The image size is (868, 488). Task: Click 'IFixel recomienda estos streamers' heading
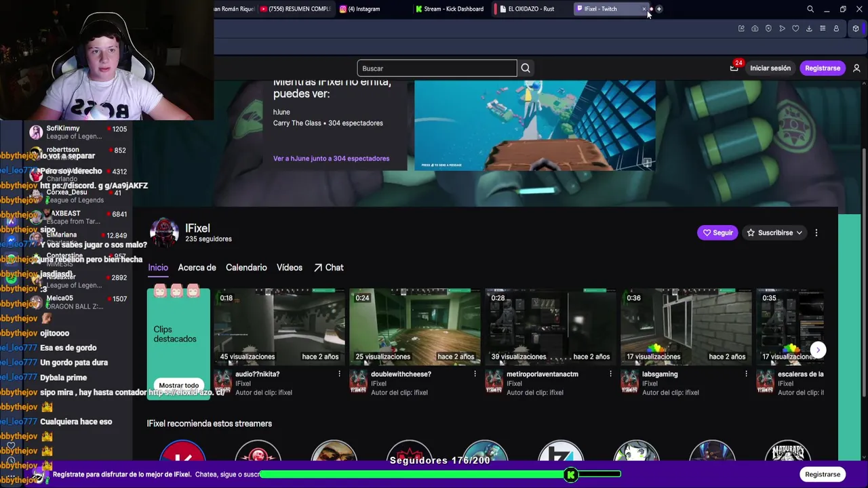click(209, 424)
